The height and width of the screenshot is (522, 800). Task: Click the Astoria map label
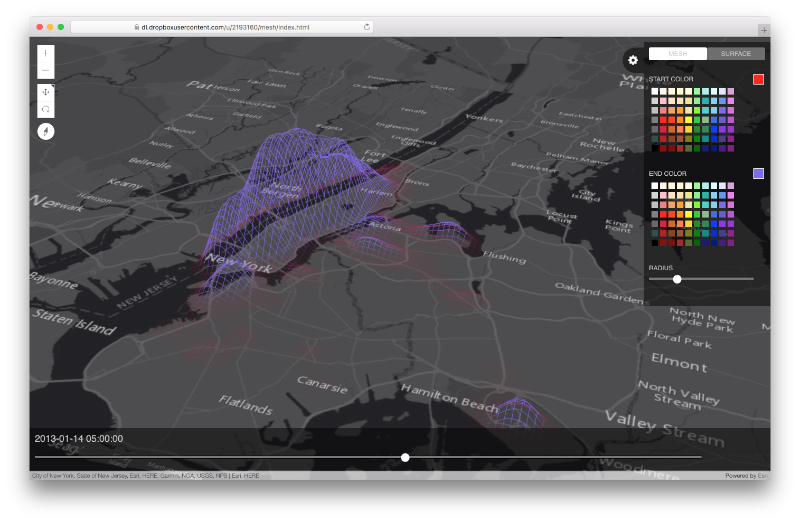(x=385, y=226)
